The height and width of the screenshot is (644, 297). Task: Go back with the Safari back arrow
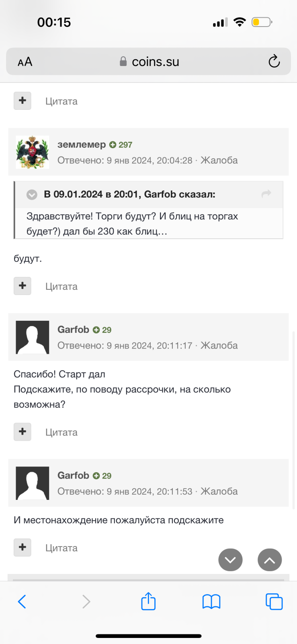pyautogui.click(x=22, y=602)
